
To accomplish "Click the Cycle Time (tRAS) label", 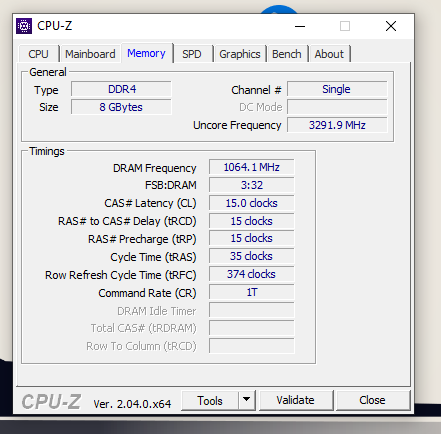I will 153,257.
